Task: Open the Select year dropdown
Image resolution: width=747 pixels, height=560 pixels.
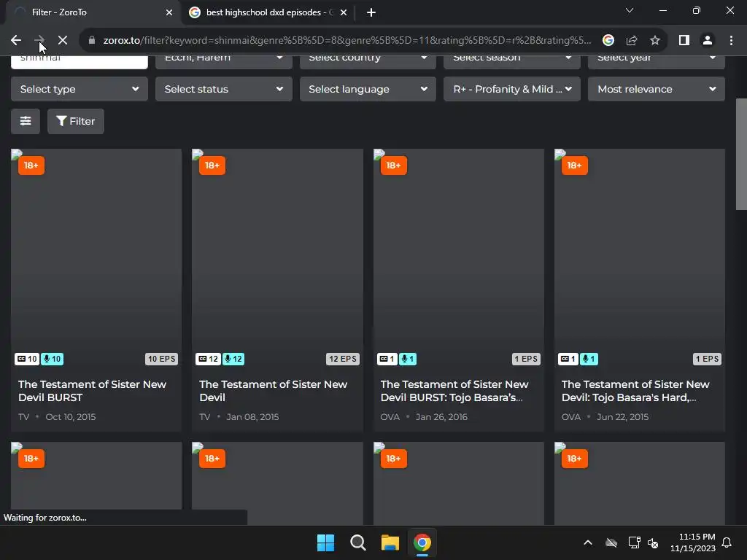Action: click(656, 62)
